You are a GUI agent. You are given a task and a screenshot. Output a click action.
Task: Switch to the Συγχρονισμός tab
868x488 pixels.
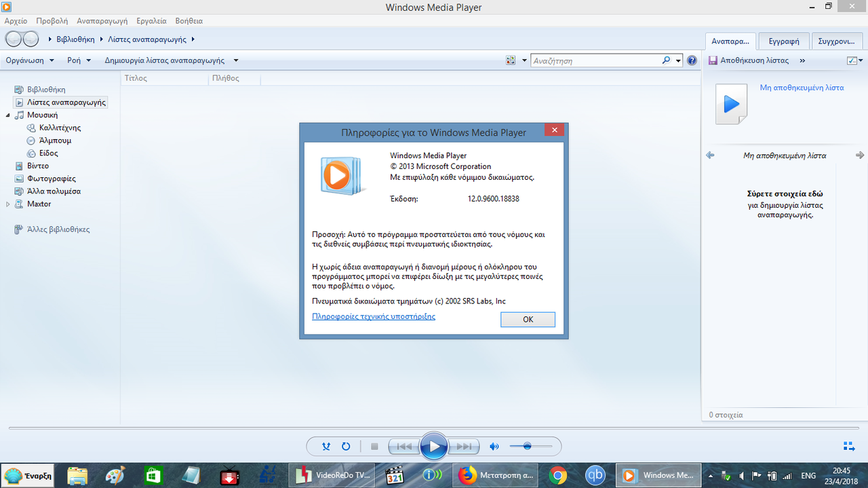pyautogui.click(x=836, y=41)
